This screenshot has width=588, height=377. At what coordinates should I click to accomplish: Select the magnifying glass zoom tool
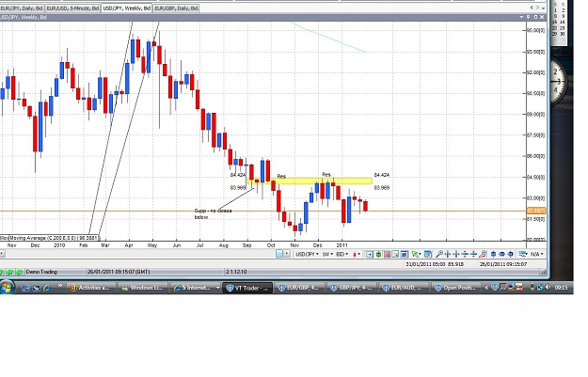point(439,255)
